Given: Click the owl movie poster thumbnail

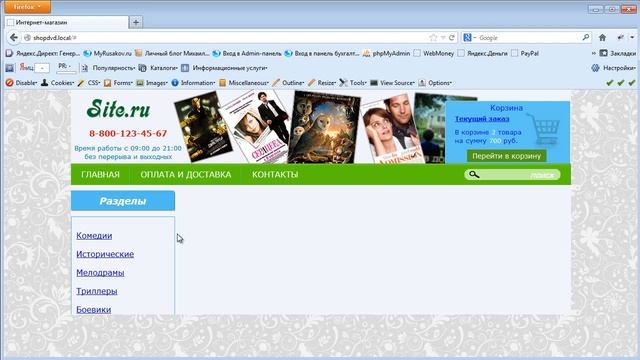Looking at the screenshot, I should (x=324, y=128).
